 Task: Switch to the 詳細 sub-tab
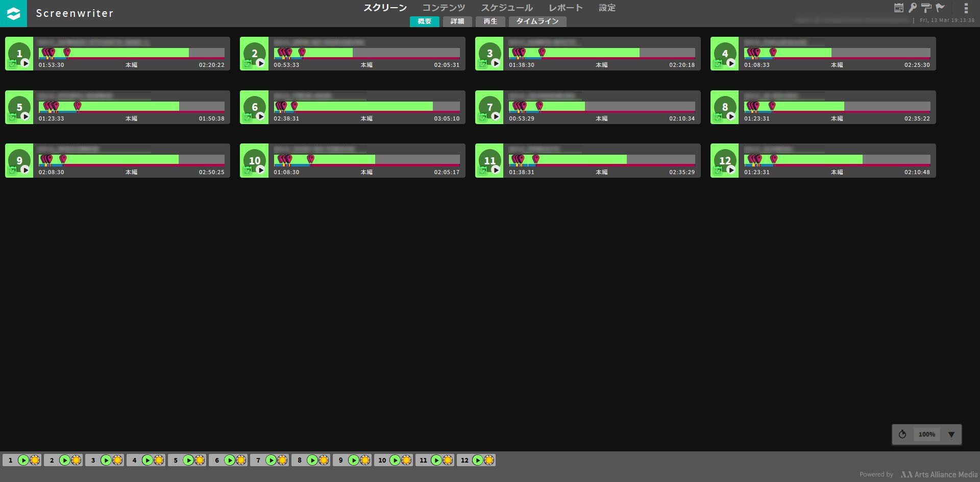click(457, 21)
